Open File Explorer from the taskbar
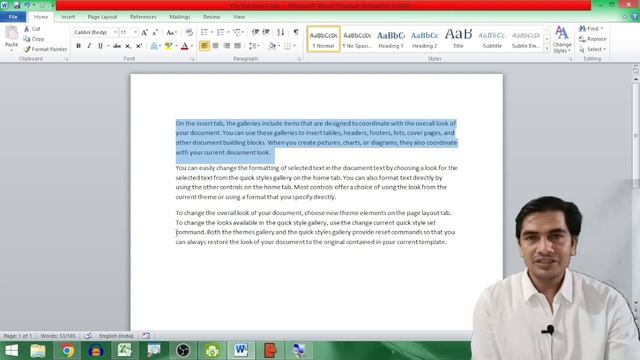 coord(38,351)
